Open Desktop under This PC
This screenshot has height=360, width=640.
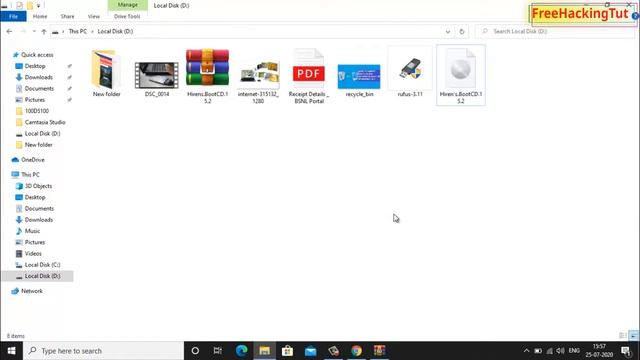point(35,197)
